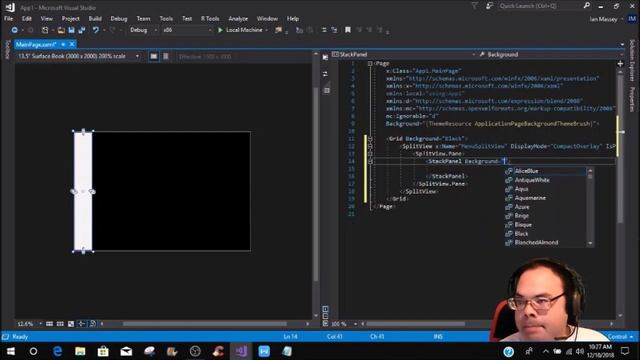Switch to the MainPage.xaml tab
The image size is (640, 360).
coord(36,44)
